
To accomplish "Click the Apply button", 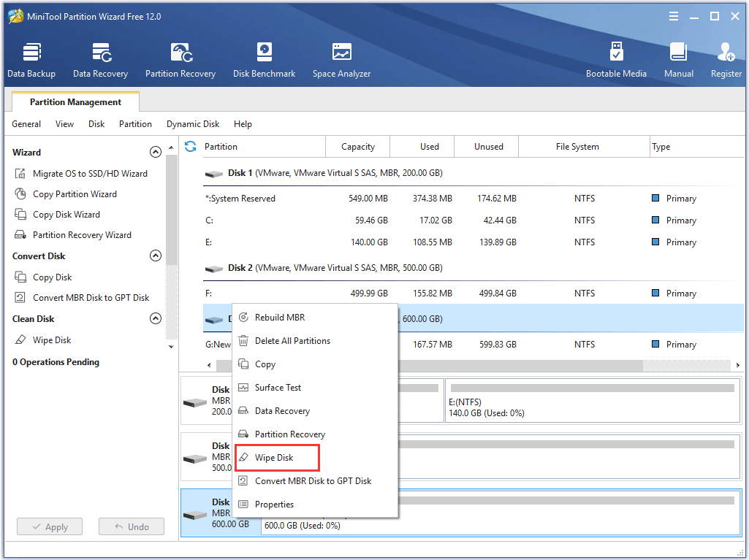I will [x=50, y=526].
